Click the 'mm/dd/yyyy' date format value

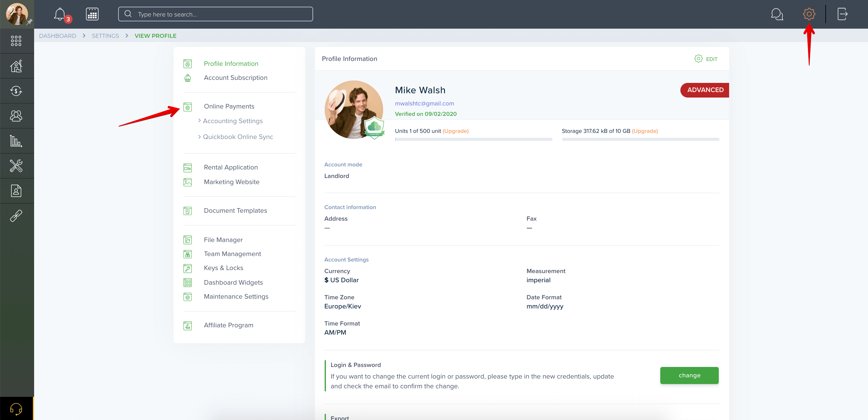pyautogui.click(x=545, y=306)
